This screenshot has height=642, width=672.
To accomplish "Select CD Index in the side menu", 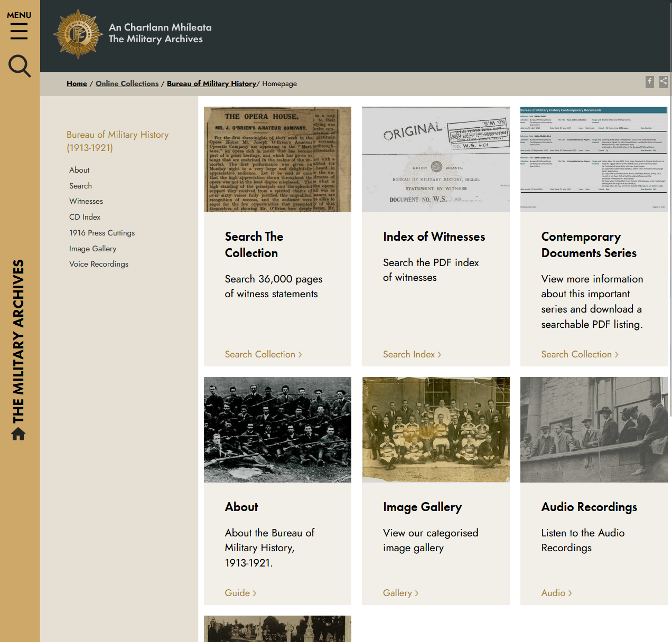I will point(85,217).
